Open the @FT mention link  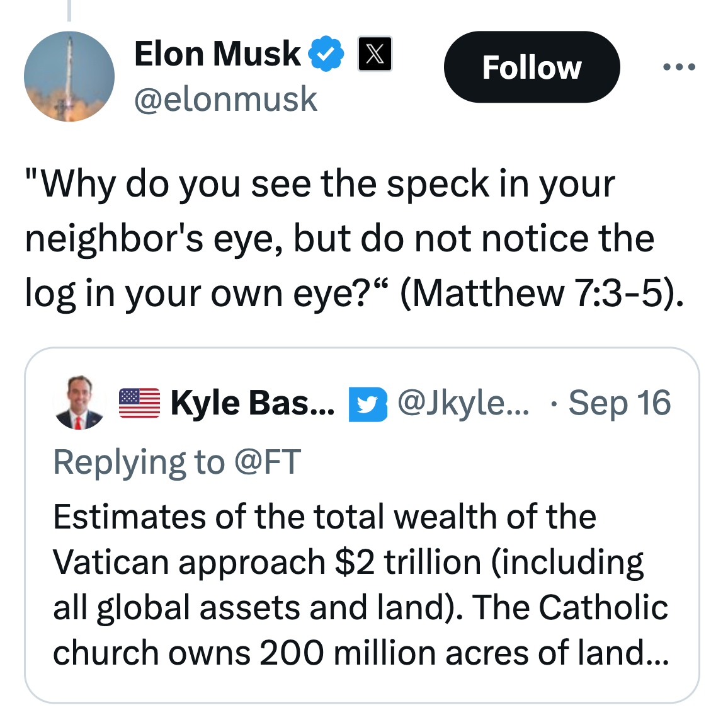tap(267, 462)
